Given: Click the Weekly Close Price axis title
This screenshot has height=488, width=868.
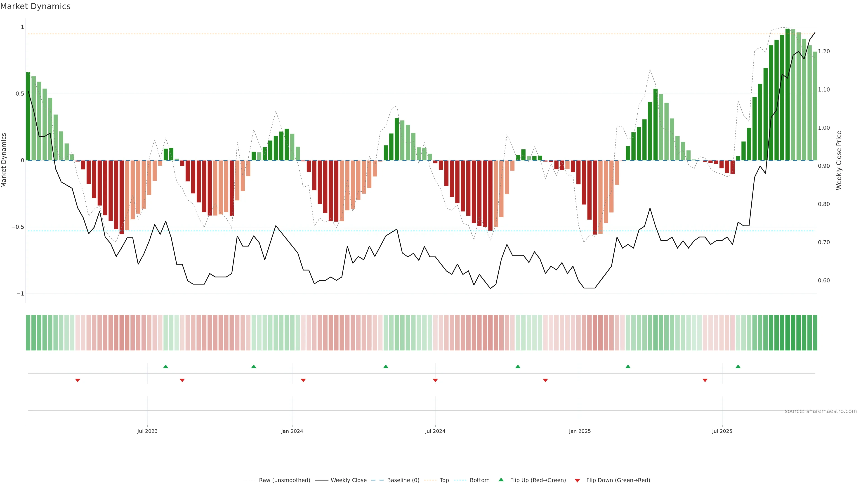Looking at the screenshot, I should click(x=839, y=160).
